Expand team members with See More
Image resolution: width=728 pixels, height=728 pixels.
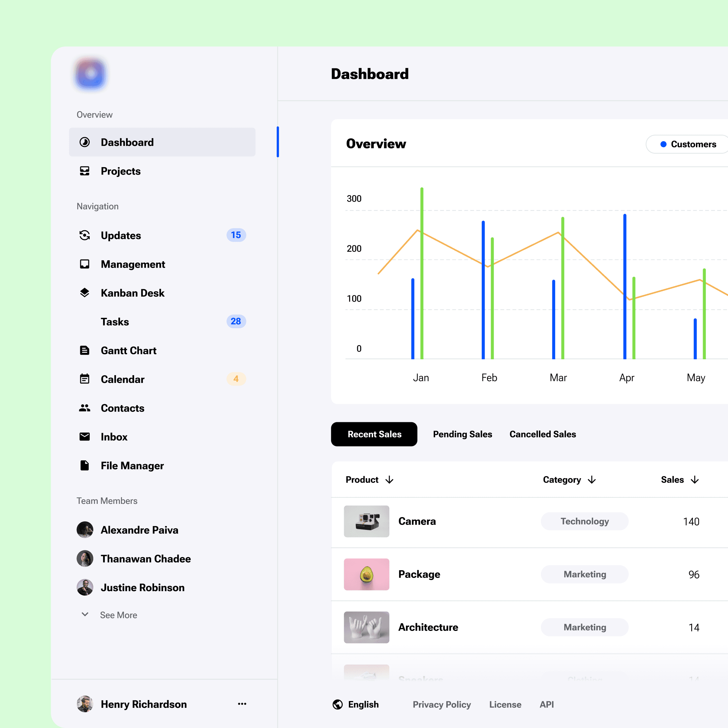tap(118, 615)
